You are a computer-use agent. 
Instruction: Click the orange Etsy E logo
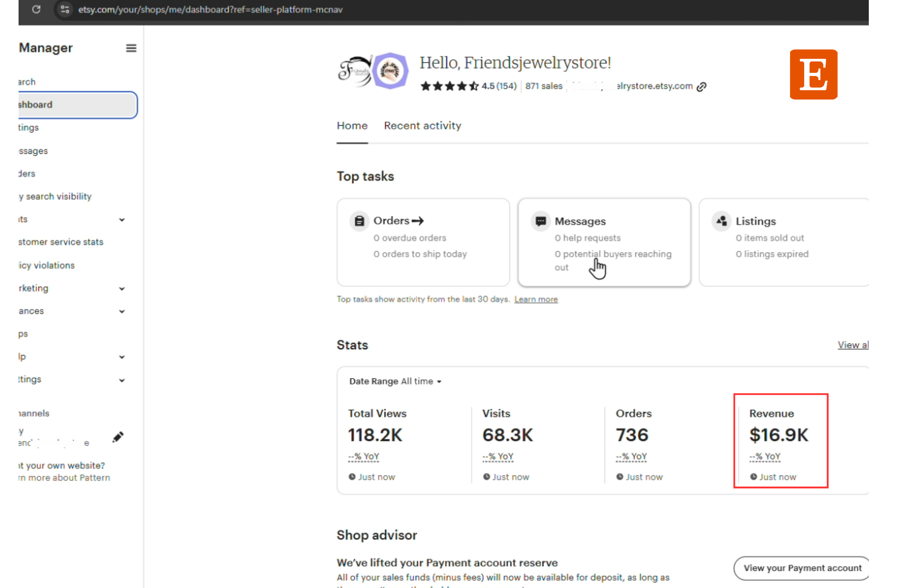coord(814,74)
